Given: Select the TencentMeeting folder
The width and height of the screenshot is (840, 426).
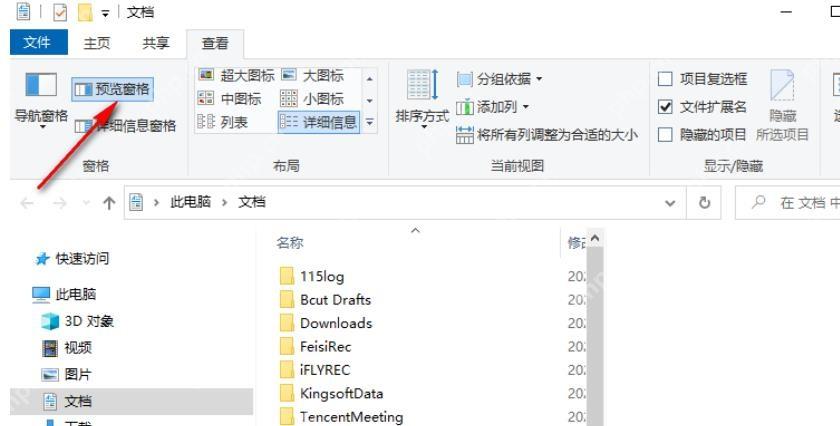Looking at the screenshot, I should [x=342, y=417].
